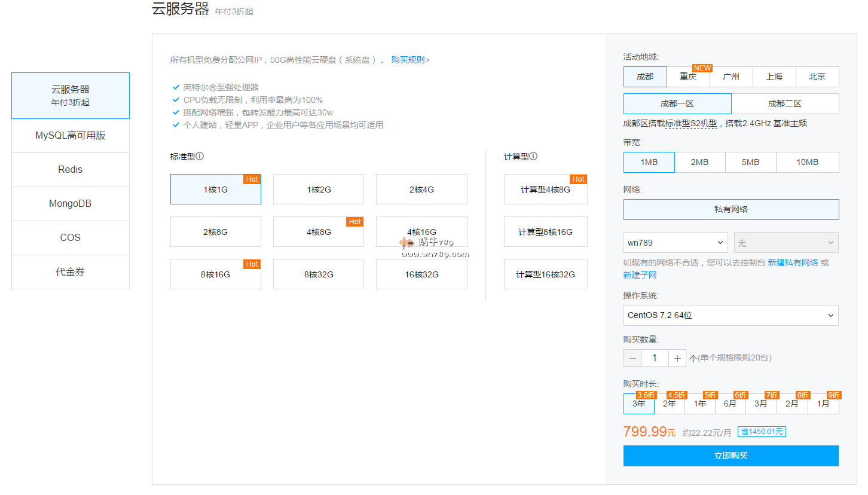Viewport: 868px width, 495px height.
Task: Click the minus quantity stepper button
Action: (632, 358)
